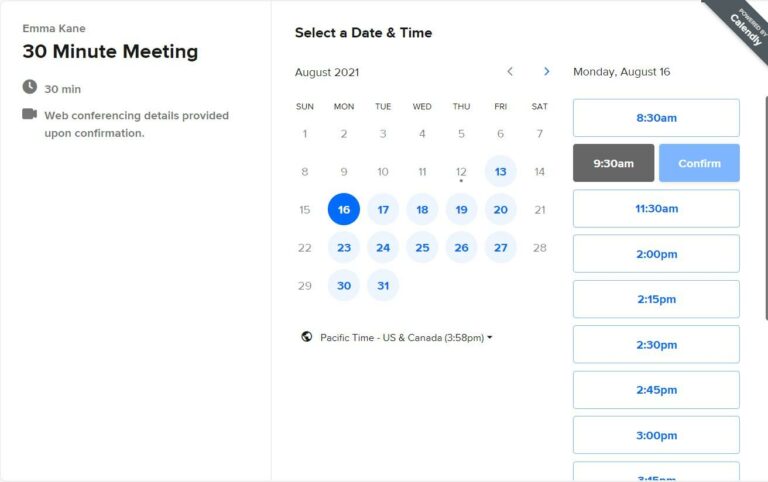Expand the Pacific Time zone dropdown
The width and height of the screenshot is (768, 482).
coord(406,338)
